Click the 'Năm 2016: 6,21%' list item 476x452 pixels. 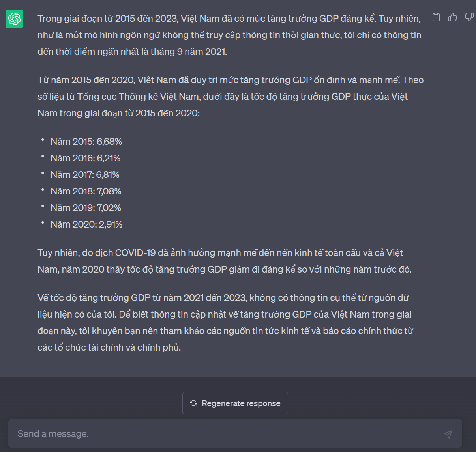click(x=86, y=158)
